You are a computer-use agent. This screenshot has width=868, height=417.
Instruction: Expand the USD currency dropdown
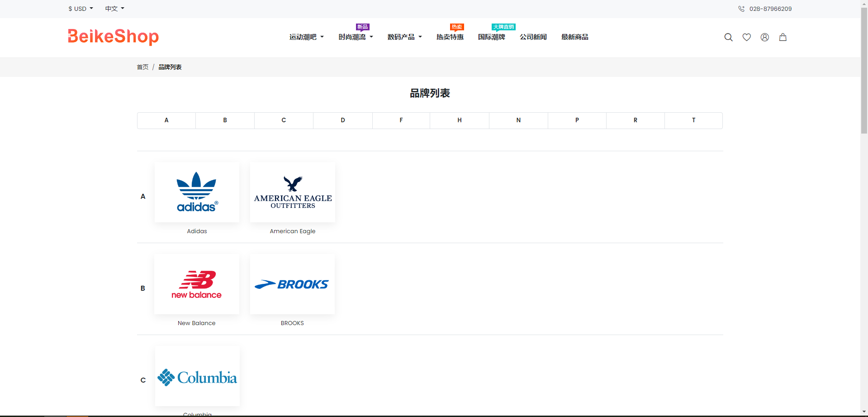click(81, 9)
